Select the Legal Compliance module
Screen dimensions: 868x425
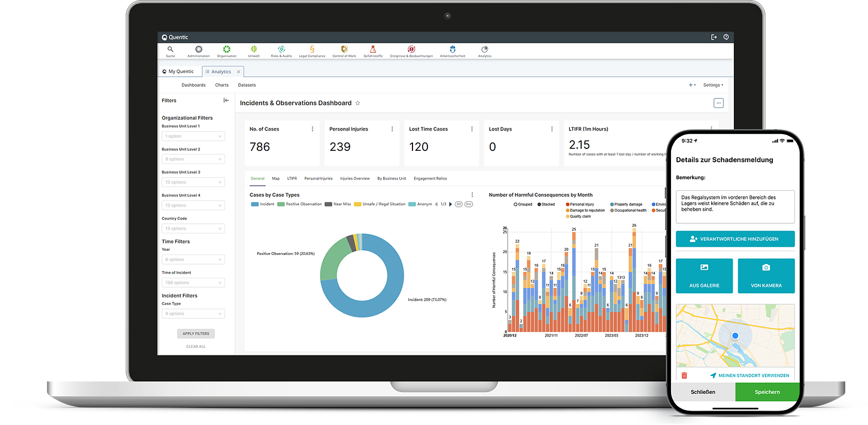pyautogui.click(x=311, y=50)
